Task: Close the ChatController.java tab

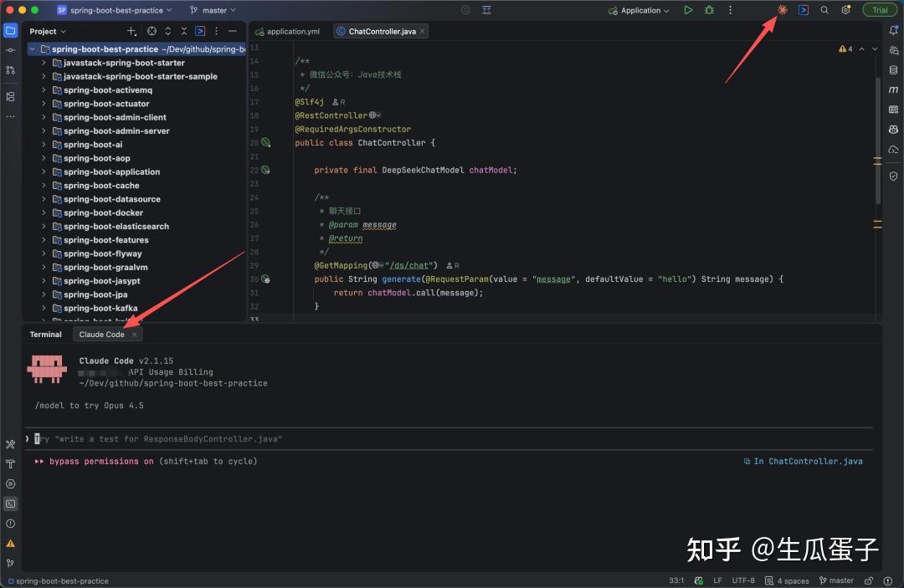Action: [x=423, y=31]
